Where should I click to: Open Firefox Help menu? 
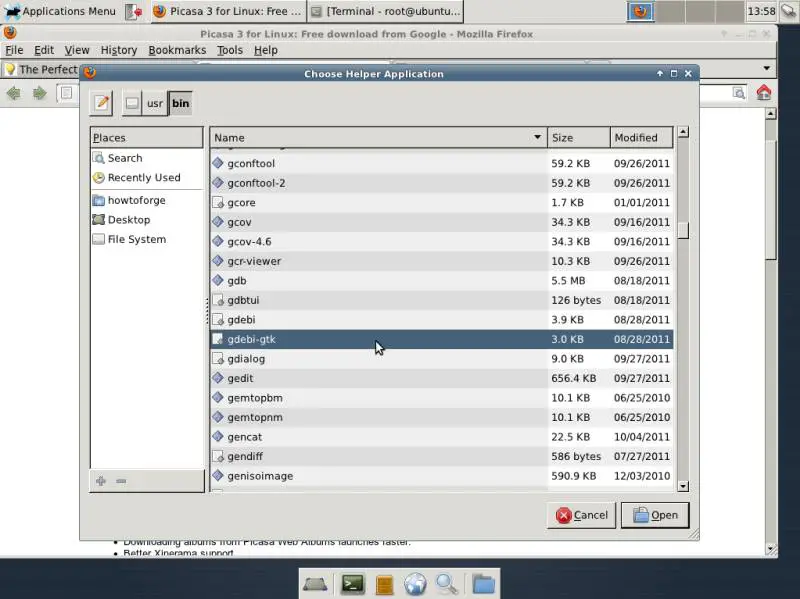pyautogui.click(x=266, y=50)
